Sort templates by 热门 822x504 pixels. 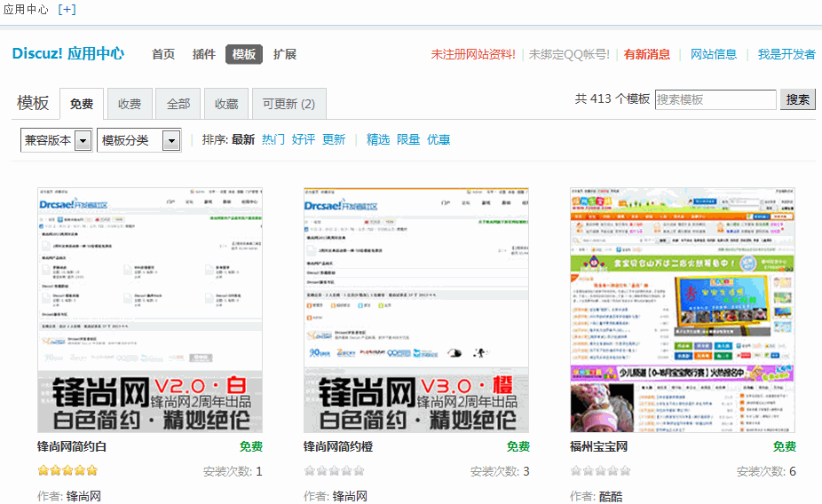[273, 139]
